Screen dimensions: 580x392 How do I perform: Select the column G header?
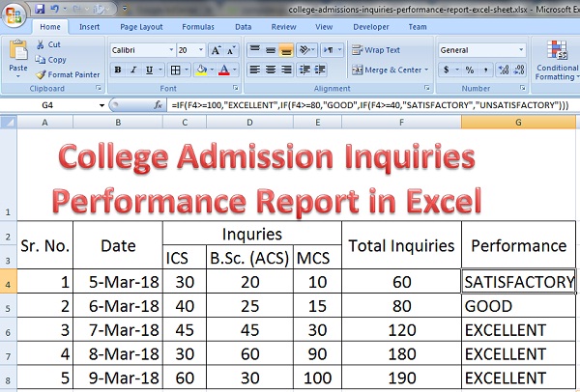pyautogui.click(x=518, y=123)
